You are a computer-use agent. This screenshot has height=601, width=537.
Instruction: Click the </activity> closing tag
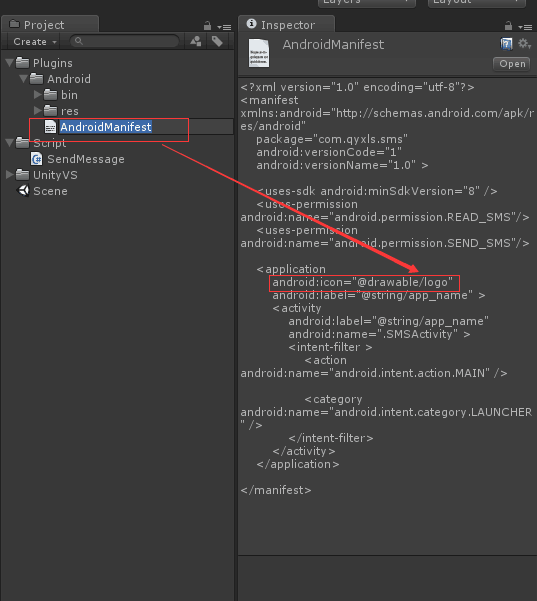[304, 451]
